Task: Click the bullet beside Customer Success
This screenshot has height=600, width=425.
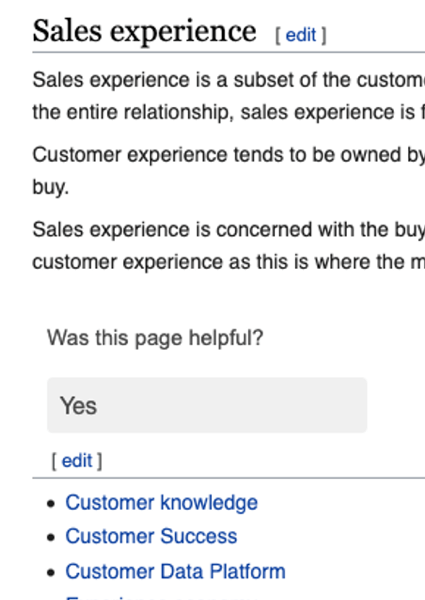Action: tap(51, 537)
